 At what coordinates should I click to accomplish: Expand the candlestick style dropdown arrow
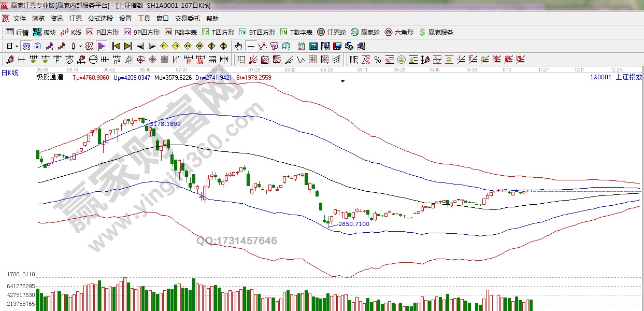click(81, 46)
